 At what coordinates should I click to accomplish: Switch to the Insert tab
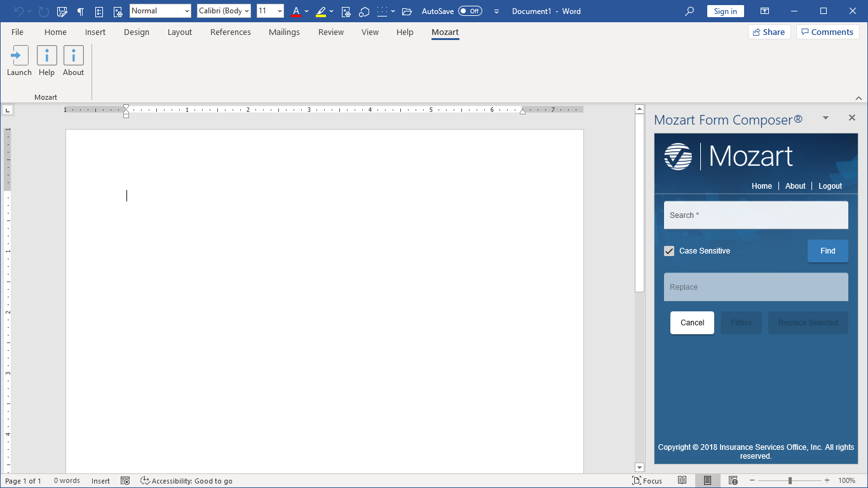tap(95, 32)
